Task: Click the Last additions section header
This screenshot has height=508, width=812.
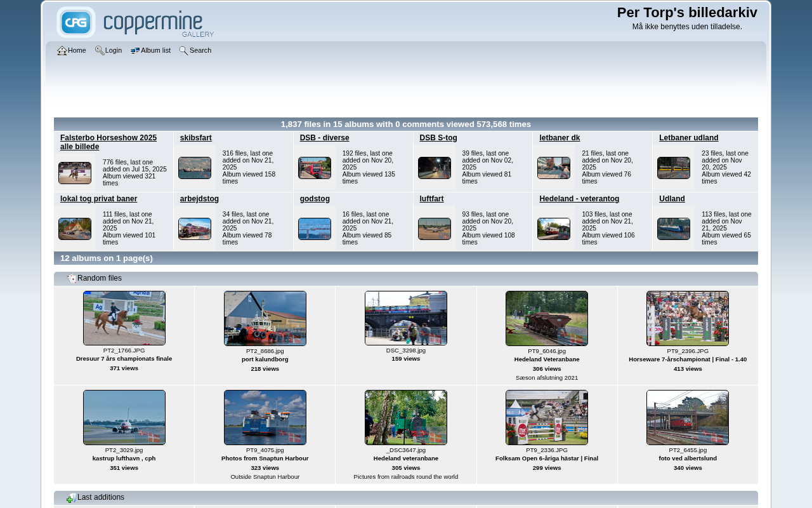Action: point(406,498)
